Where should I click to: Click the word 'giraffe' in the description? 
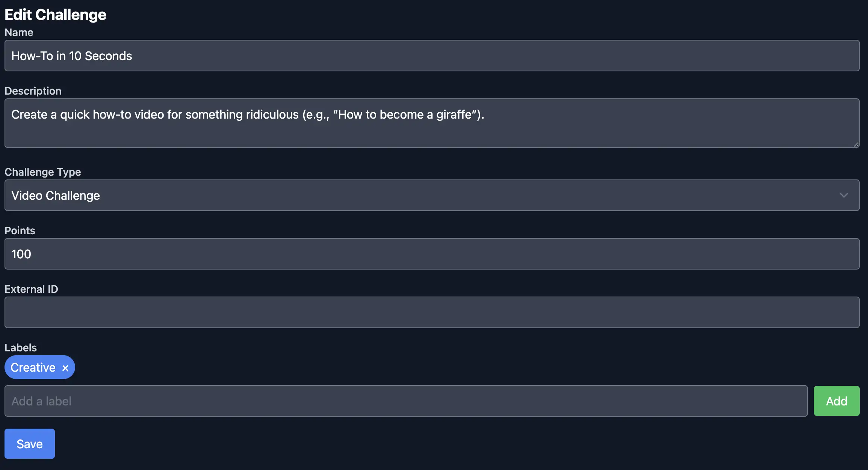coord(454,114)
